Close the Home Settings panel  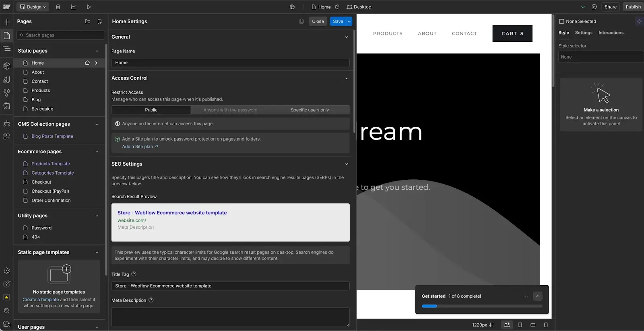(318, 21)
